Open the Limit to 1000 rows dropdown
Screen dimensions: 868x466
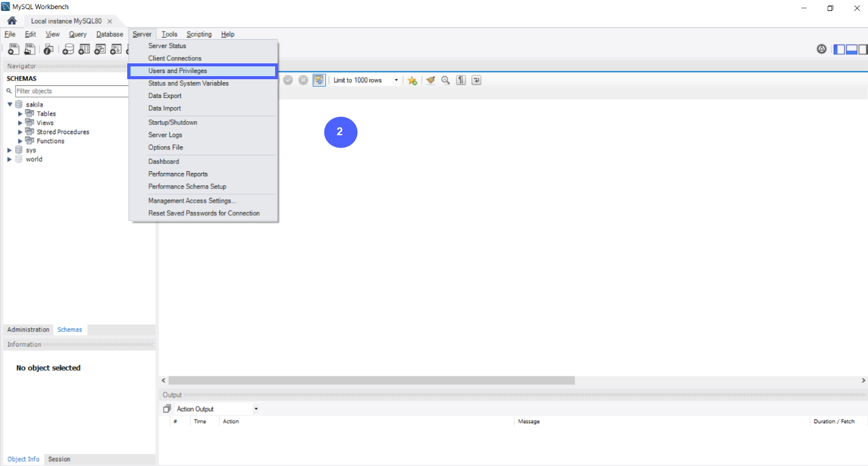coord(396,80)
